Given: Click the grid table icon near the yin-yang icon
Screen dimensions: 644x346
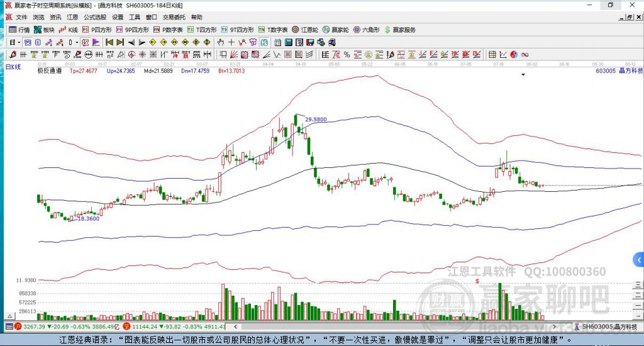Looking at the screenshot, I should pos(492,55).
